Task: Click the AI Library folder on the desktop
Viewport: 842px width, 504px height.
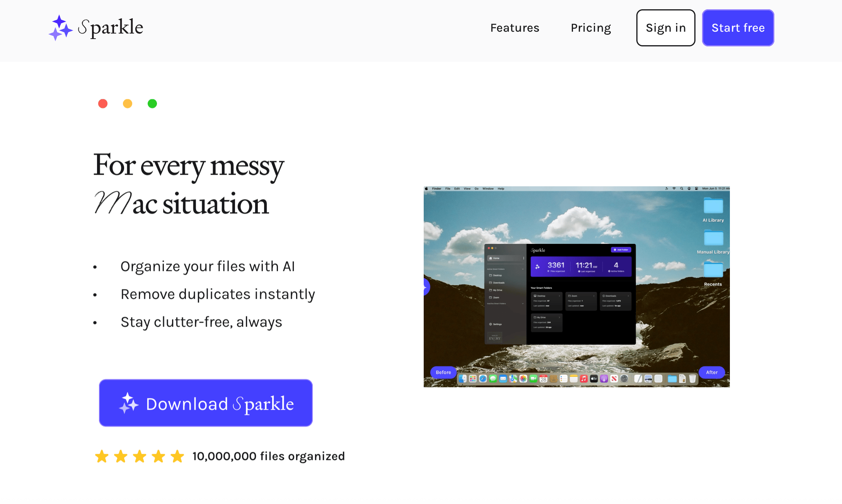Action: point(713,209)
